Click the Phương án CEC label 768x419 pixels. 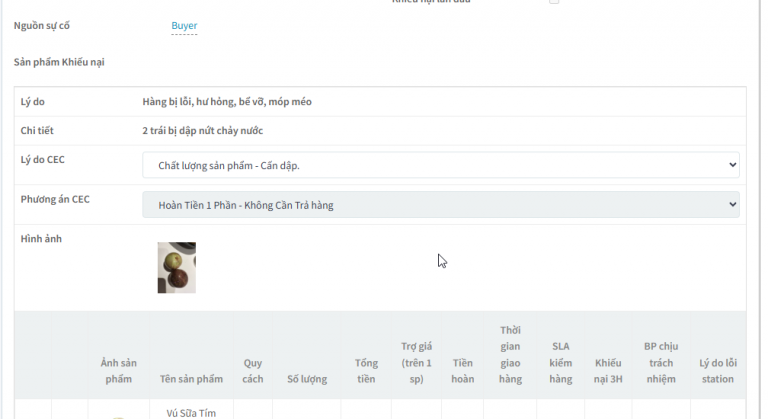tap(55, 199)
